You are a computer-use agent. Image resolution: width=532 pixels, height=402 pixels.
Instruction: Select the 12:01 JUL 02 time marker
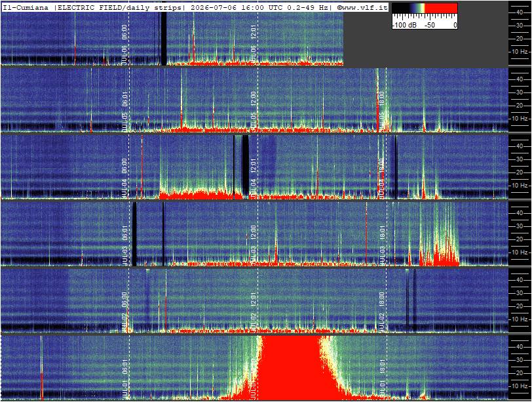254,311
